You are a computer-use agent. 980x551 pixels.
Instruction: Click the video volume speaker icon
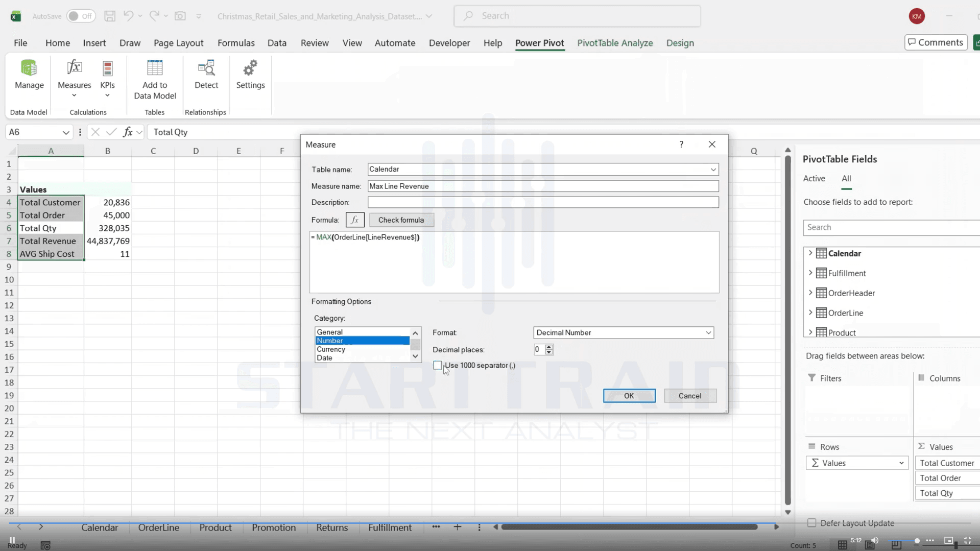(875, 540)
